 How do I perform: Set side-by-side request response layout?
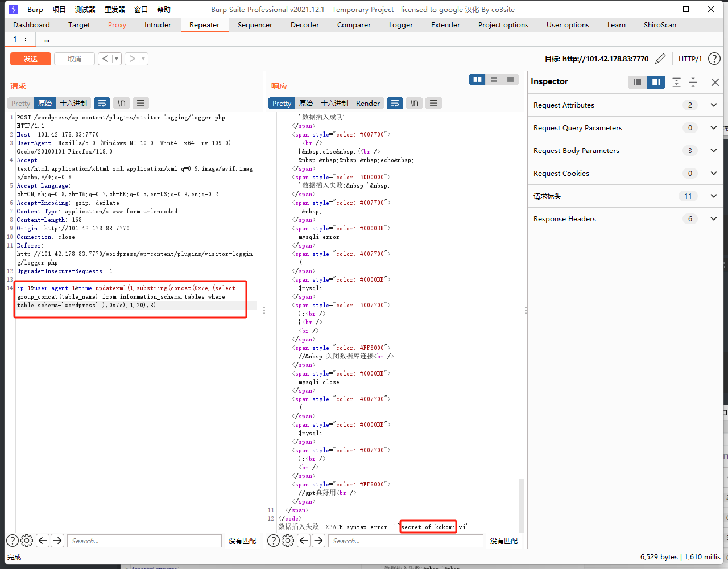tap(477, 80)
